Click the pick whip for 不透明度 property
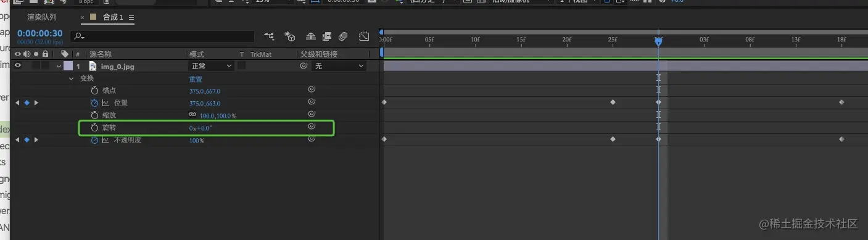 tap(312, 139)
